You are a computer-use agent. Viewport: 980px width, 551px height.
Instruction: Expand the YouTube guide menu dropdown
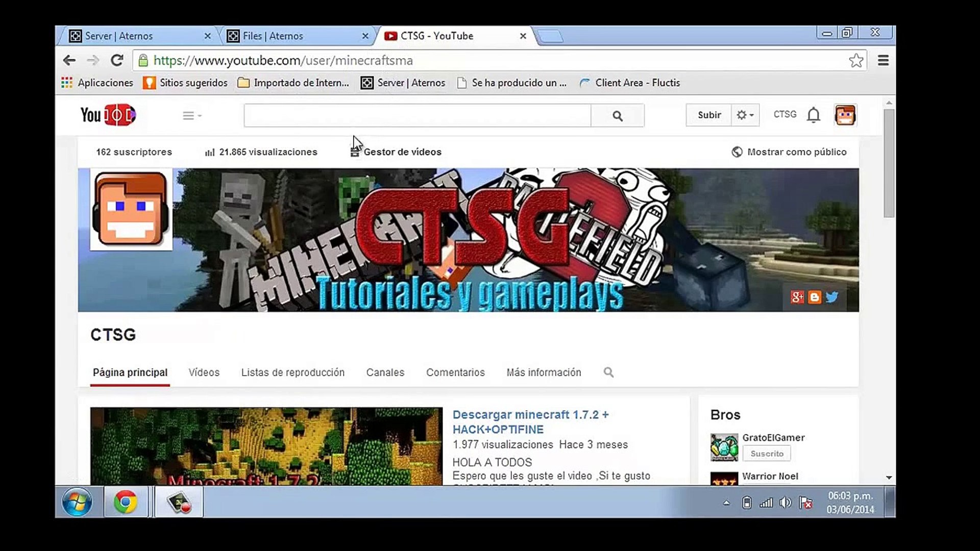point(192,116)
